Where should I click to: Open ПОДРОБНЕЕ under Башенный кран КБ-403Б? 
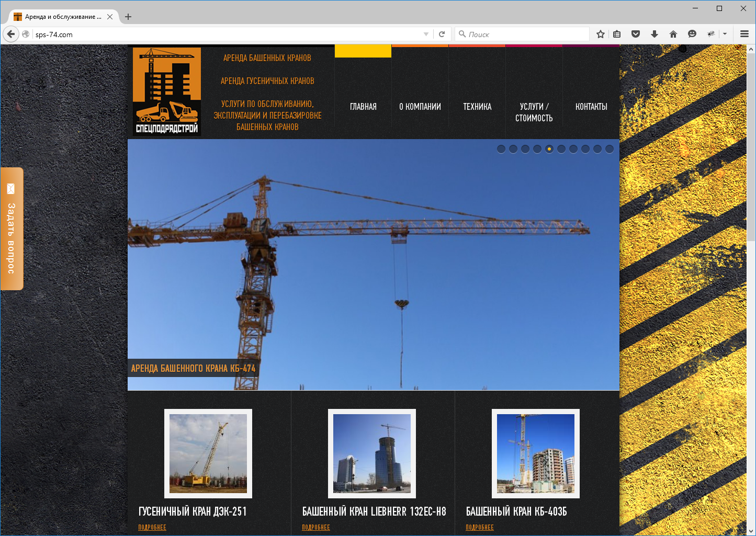[480, 527]
